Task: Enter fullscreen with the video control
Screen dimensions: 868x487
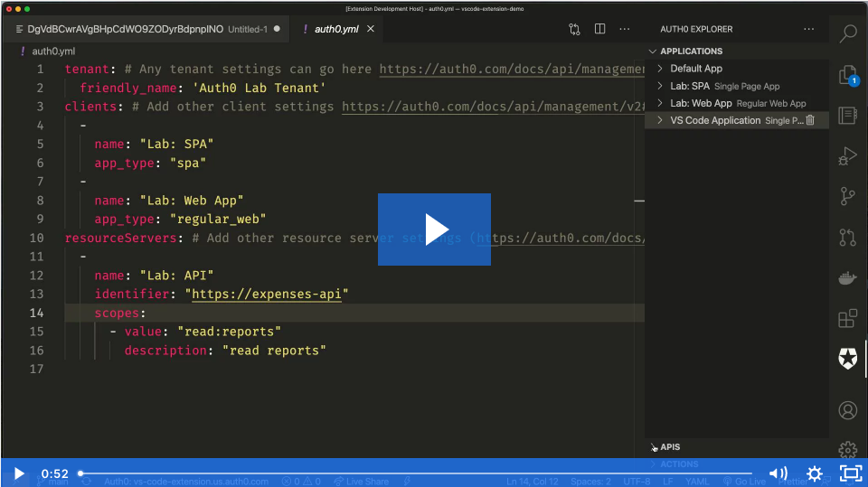Action: 851,473
